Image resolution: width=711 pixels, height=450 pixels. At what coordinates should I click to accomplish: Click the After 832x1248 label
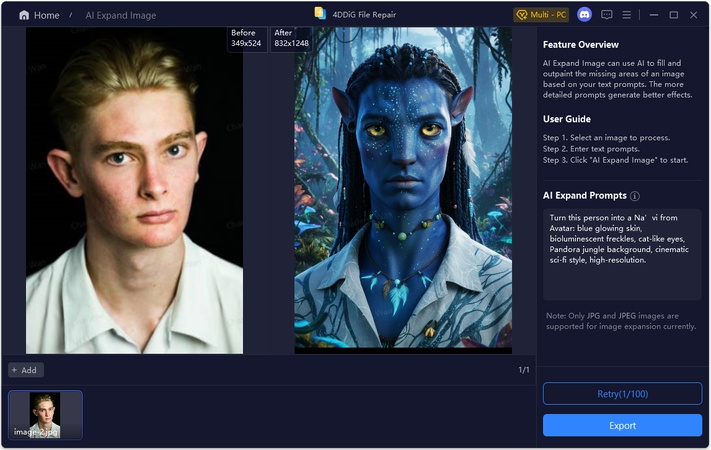click(x=291, y=38)
